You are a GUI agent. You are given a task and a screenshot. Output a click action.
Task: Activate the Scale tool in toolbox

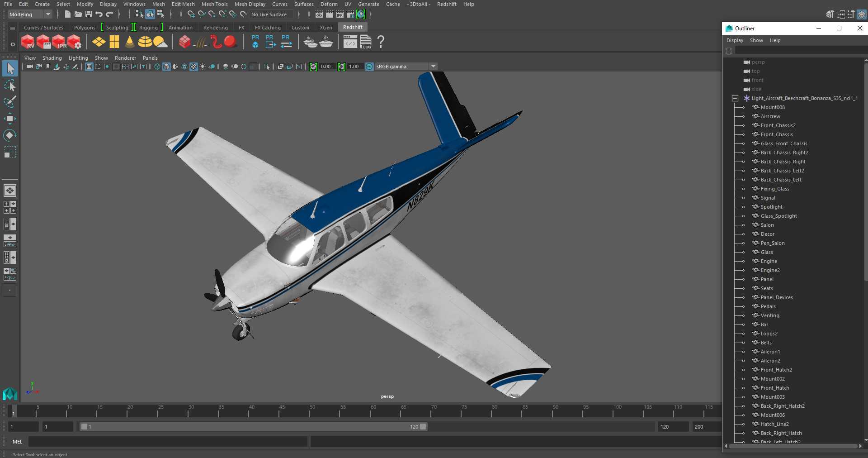tap(10, 152)
